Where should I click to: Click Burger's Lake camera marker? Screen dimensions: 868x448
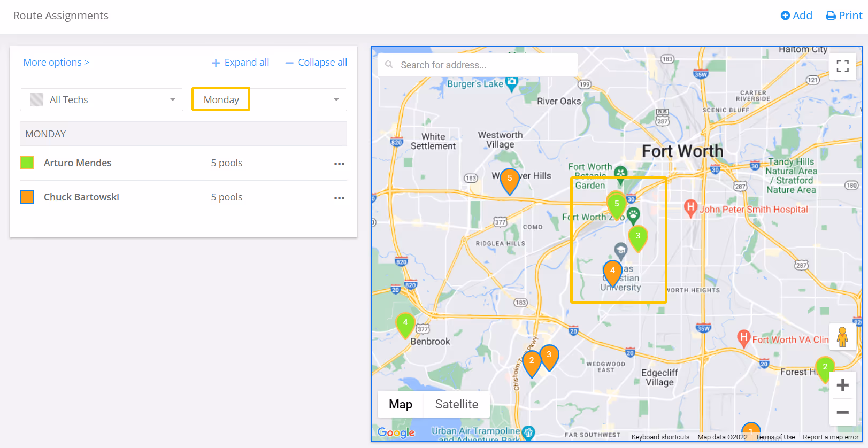point(512,83)
